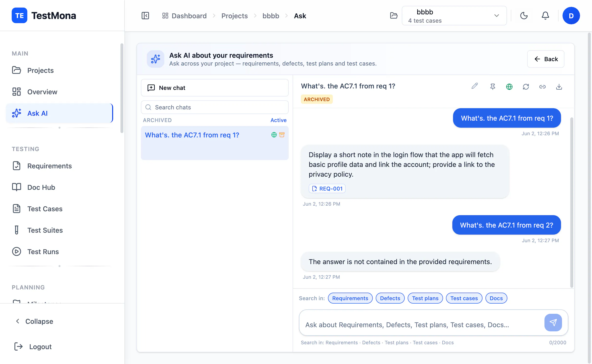Send the message with paper plane button
The height and width of the screenshot is (364, 592).
[x=553, y=323]
